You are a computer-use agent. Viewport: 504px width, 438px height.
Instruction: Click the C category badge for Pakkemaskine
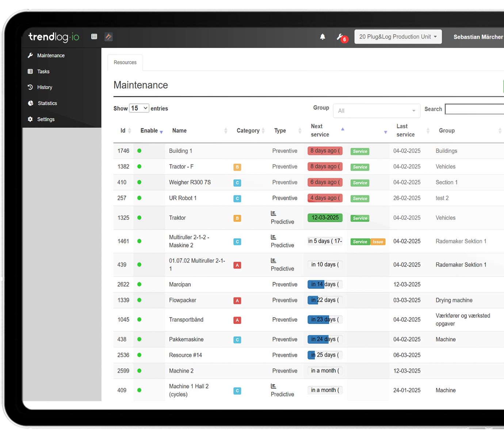point(237,340)
